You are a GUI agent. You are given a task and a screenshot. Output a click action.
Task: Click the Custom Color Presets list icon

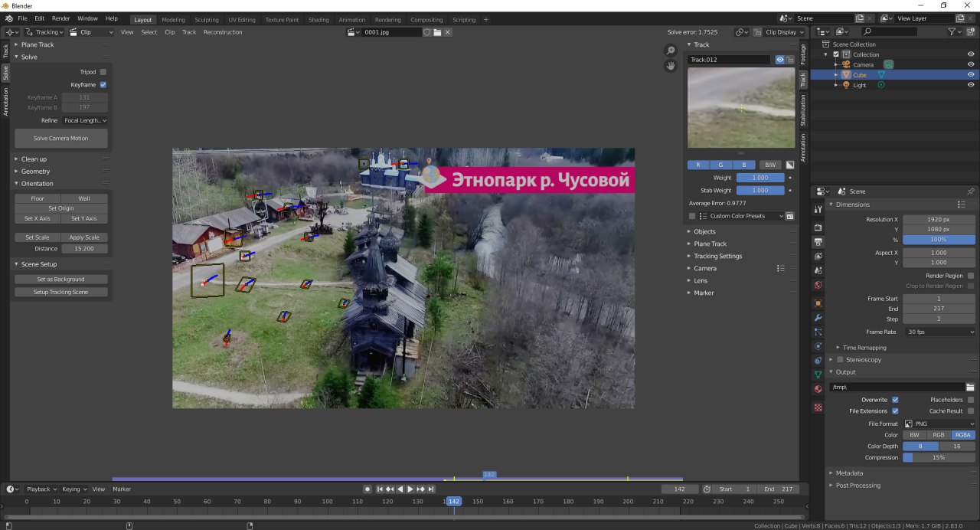click(703, 216)
